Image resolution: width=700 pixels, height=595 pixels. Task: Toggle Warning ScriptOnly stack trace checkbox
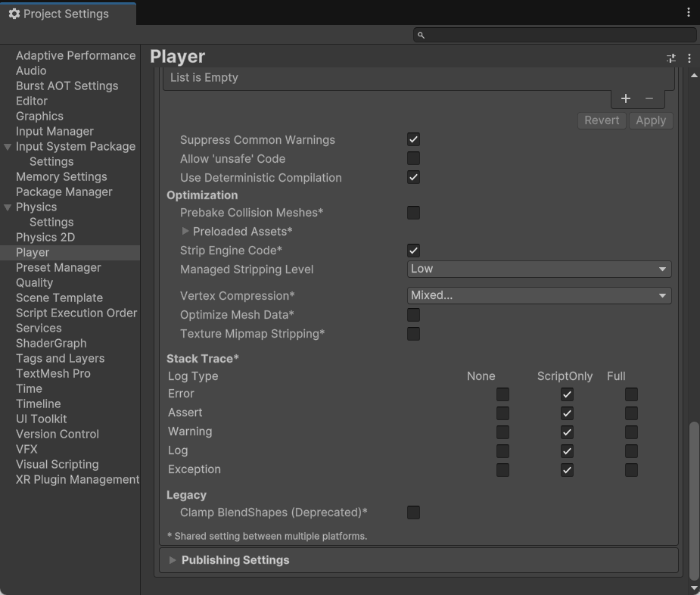567,432
